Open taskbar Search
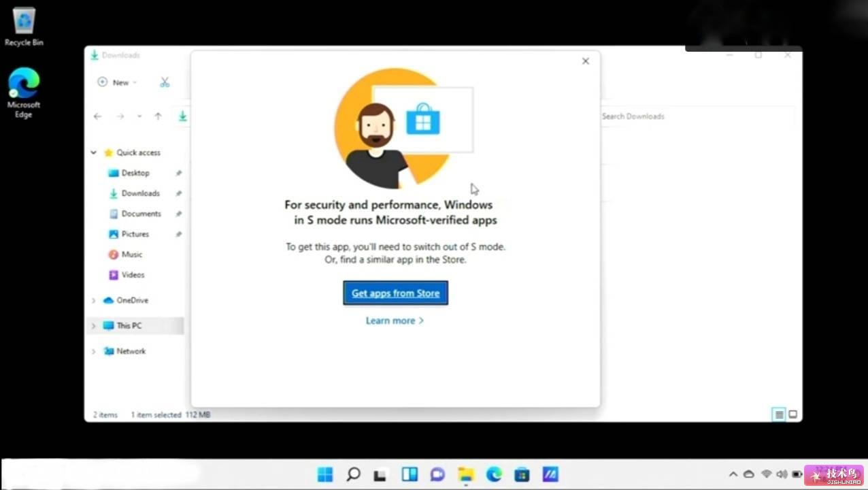Image resolution: width=868 pixels, height=490 pixels. click(x=353, y=474)
